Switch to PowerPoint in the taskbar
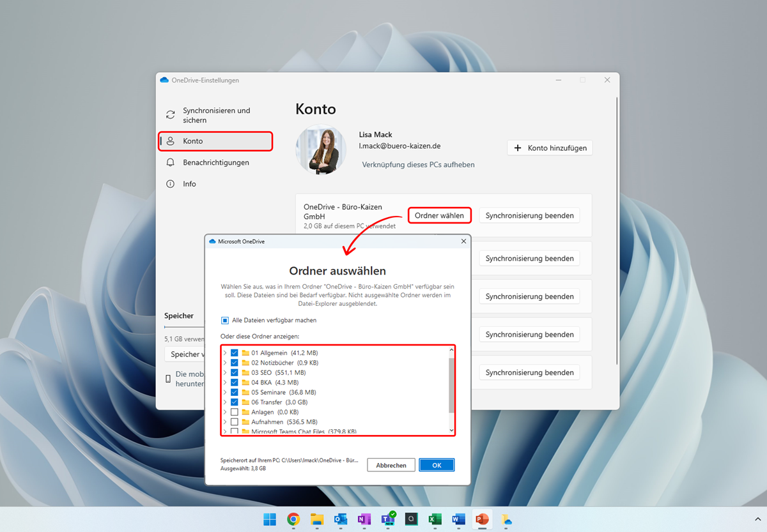This screenshot has height=532, width=767. [x=482, y=519]
